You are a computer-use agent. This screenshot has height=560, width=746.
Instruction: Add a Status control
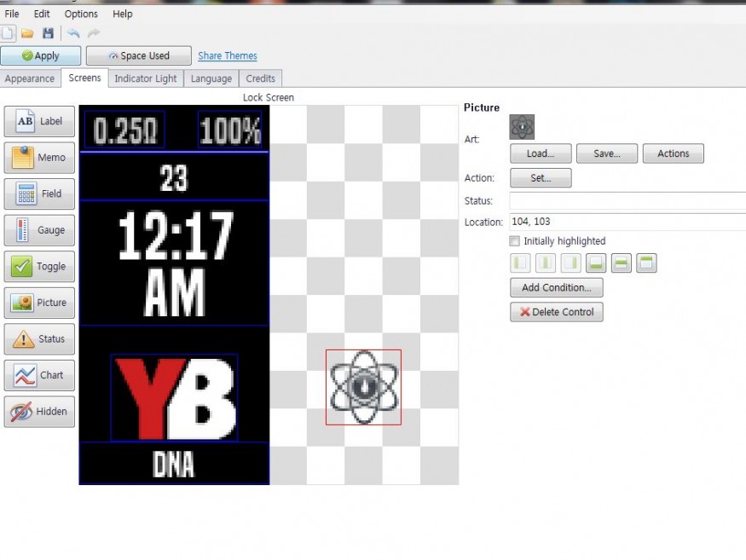(x=39, y=338)
